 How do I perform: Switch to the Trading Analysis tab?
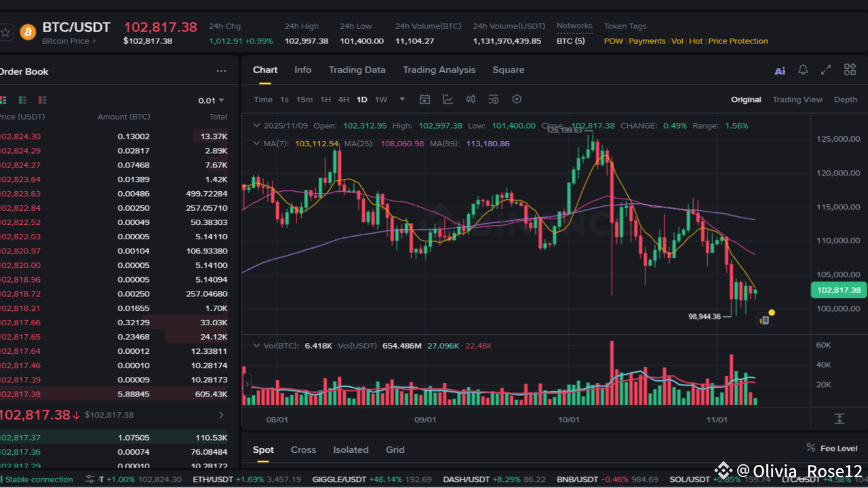439,70
